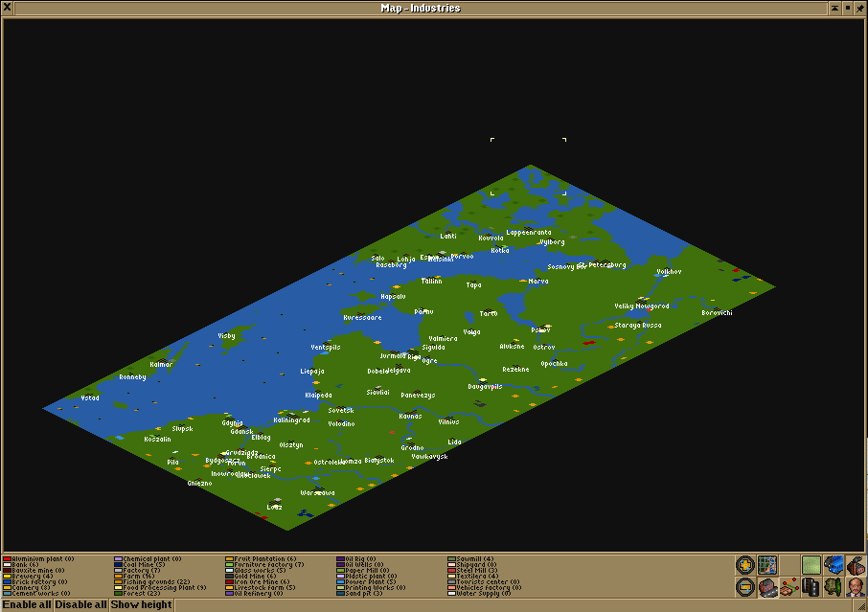Select Bauxite mine (0) legend text
Screen dimensions: 868x612
tap(38, 571)
